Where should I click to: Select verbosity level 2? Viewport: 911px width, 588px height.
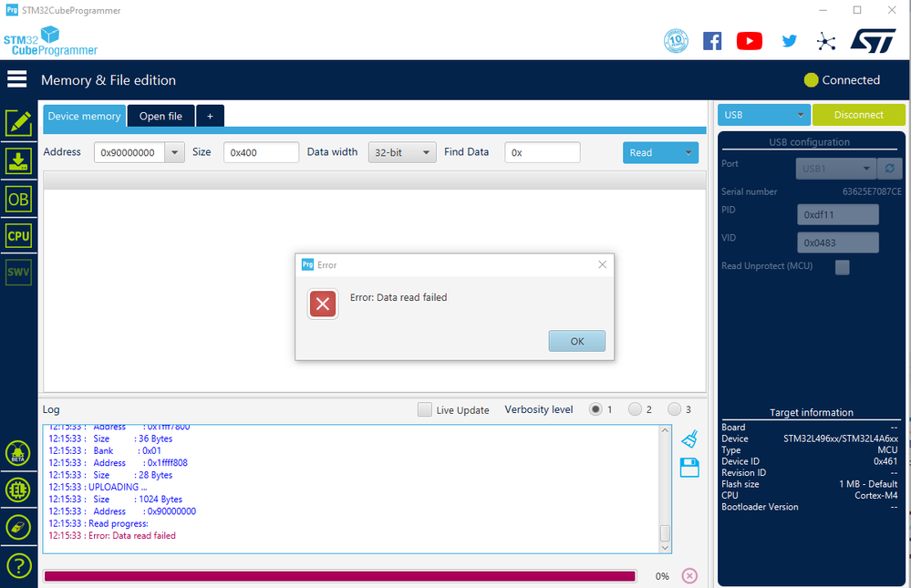(635, 409)
